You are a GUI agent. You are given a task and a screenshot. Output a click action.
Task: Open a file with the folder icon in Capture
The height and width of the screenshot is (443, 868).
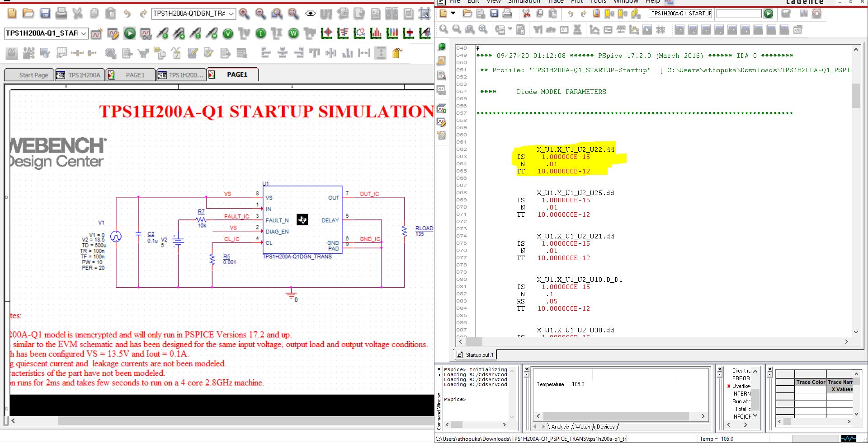click(28, 14)
